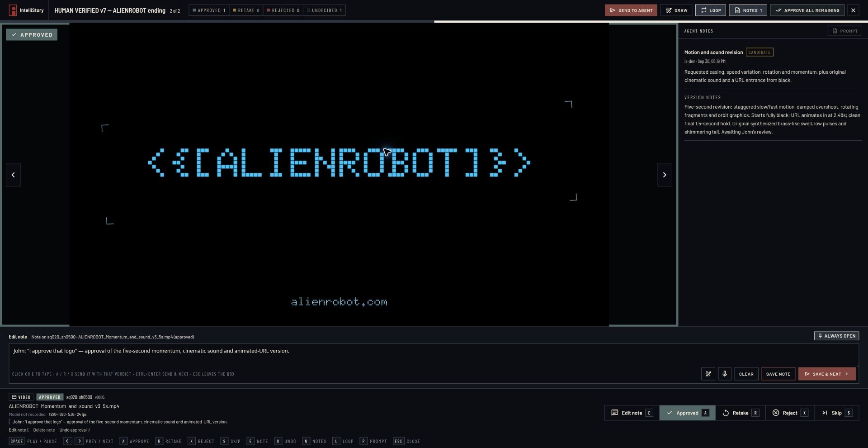The width and height of the screenshot is (868, 448).
Task: Click the Space key hint
Action: point(17,441)
